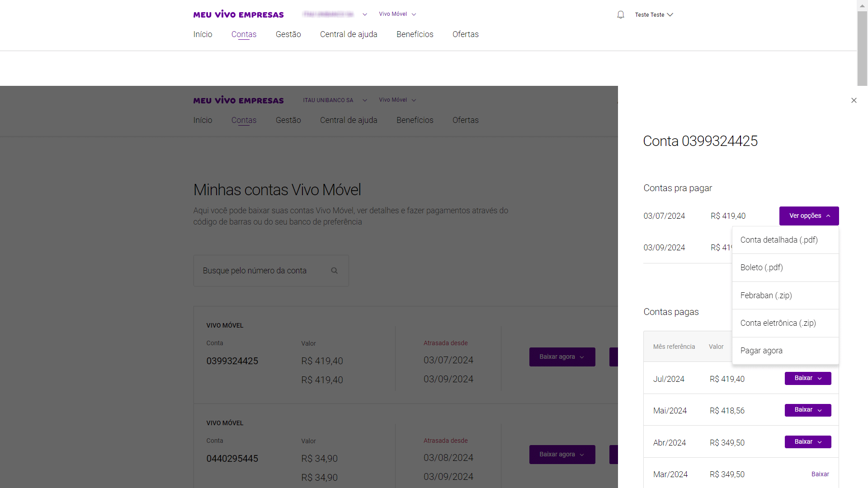Click Jul/2024 in Contas pagas table
This screenshot has height=488, width=868.
[x=669, y=379]
